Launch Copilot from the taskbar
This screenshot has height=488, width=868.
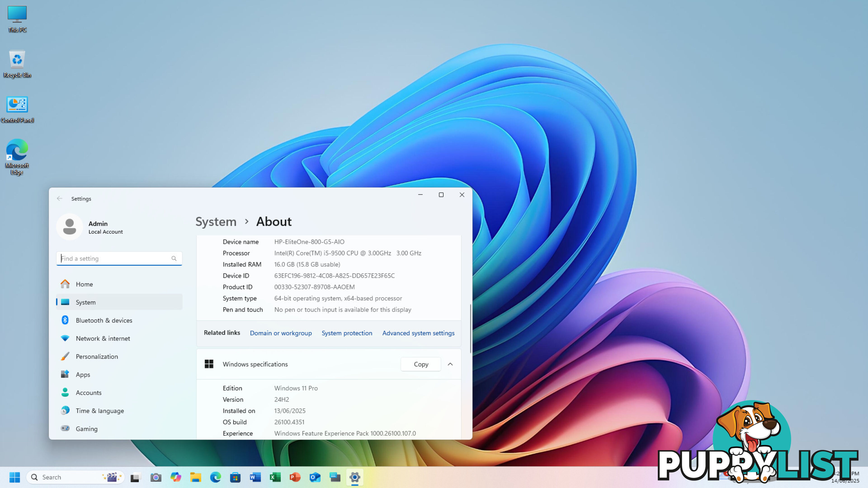176,477
